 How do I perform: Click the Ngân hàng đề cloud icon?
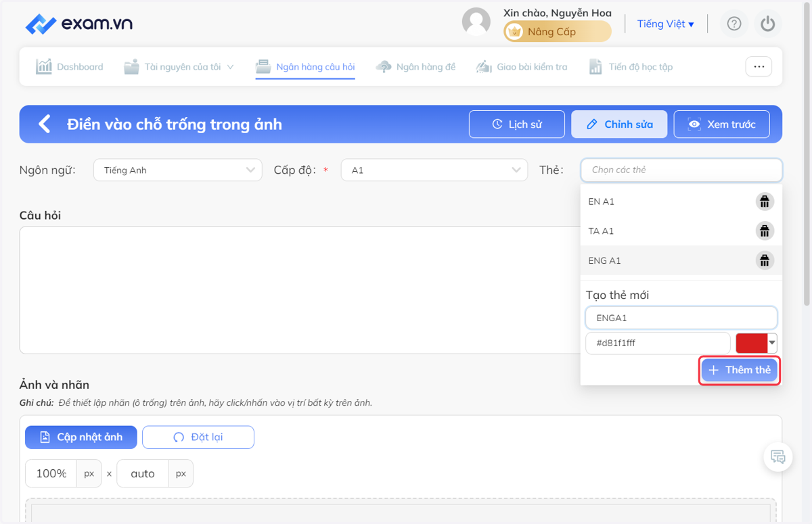(x=384, y=66)
